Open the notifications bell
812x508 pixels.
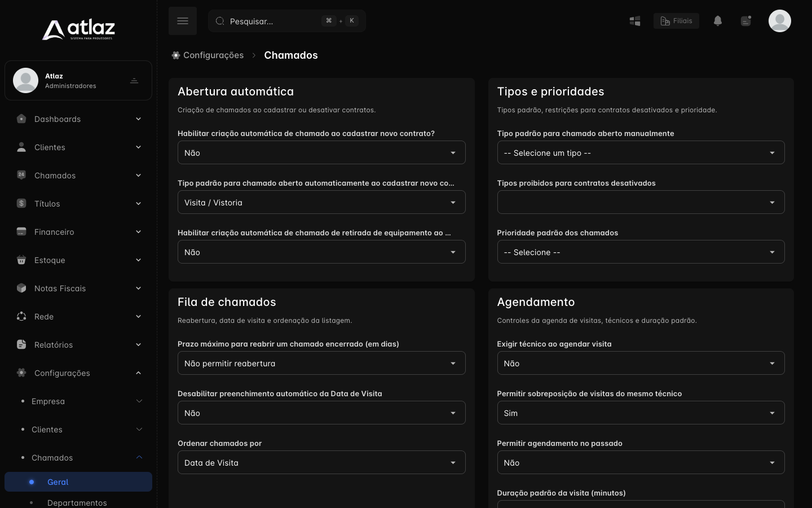pyautogui.click(x=718, y=21)
